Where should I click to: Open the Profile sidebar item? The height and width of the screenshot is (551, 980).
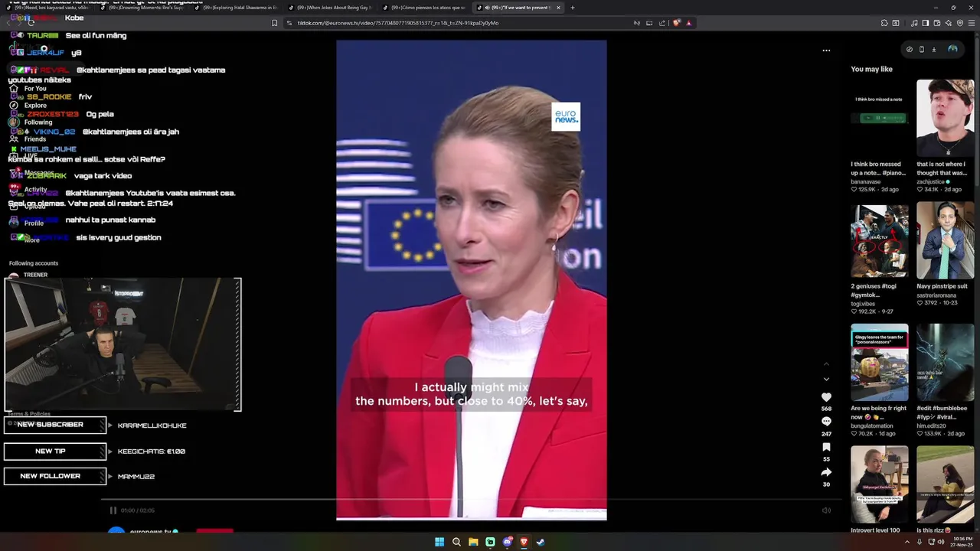[28, 223]
